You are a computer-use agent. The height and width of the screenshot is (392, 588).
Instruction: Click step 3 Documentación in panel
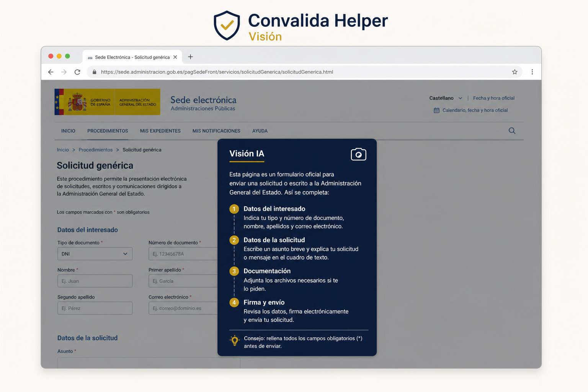click(x=267, y=271)
